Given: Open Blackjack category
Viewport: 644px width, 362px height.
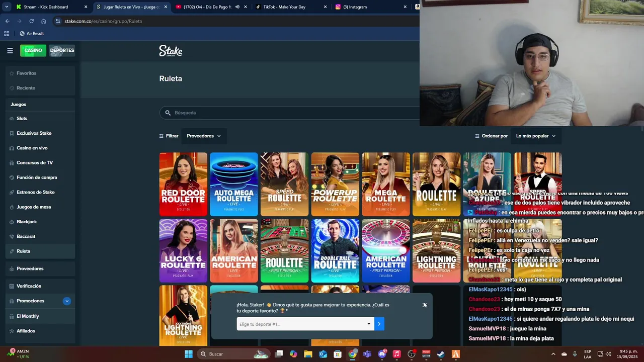Looking at the screenshot, I should coord(40,222).
